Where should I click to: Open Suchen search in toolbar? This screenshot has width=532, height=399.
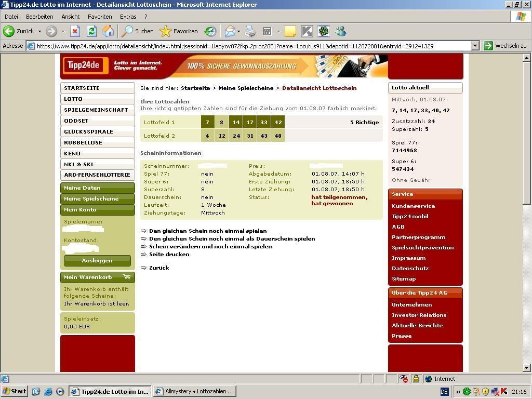click(x=138, y=31)
